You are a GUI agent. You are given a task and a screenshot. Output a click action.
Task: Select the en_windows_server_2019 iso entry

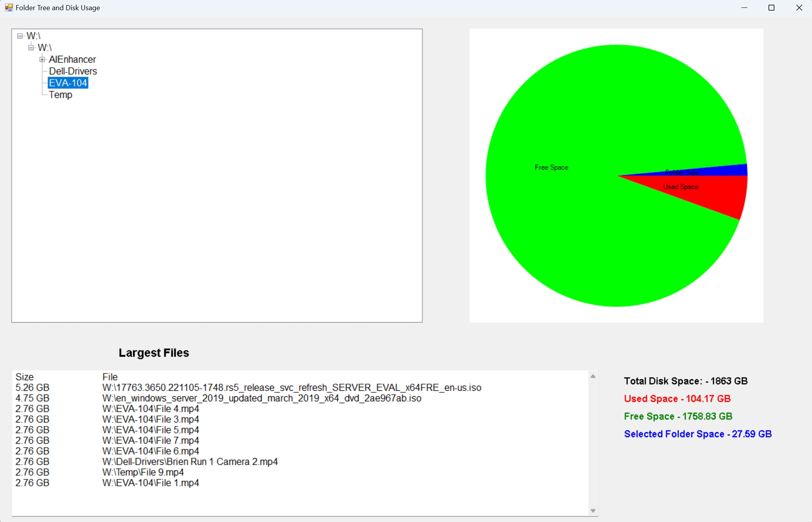tap(219, 398)
